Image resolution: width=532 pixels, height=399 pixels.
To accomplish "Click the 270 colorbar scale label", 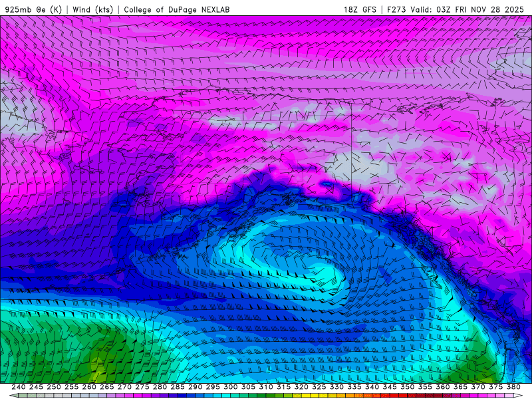I will [124, 387].
